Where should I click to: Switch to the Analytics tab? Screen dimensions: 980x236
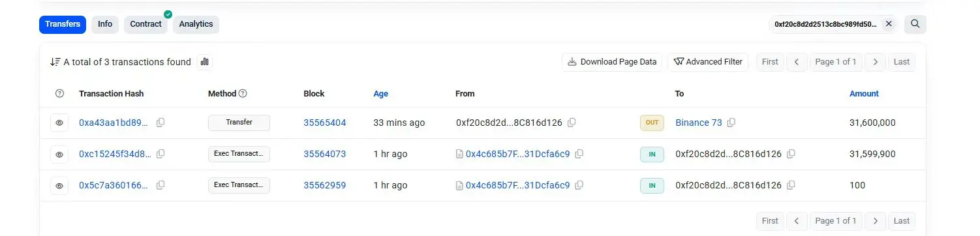point(196,24)
